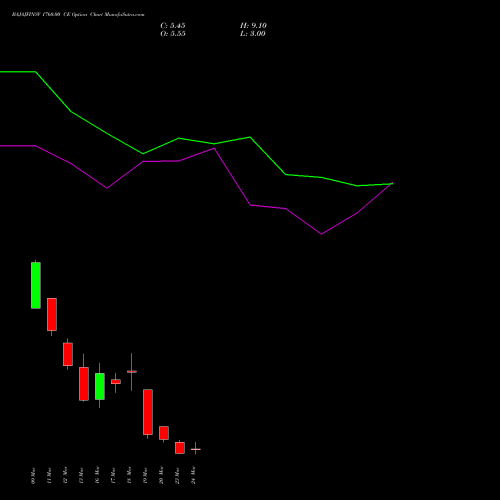The width and height of the screenshot is (500, 500).
Task: Click the red candle above 12 Mar
Action: click(x=68, y=354)
